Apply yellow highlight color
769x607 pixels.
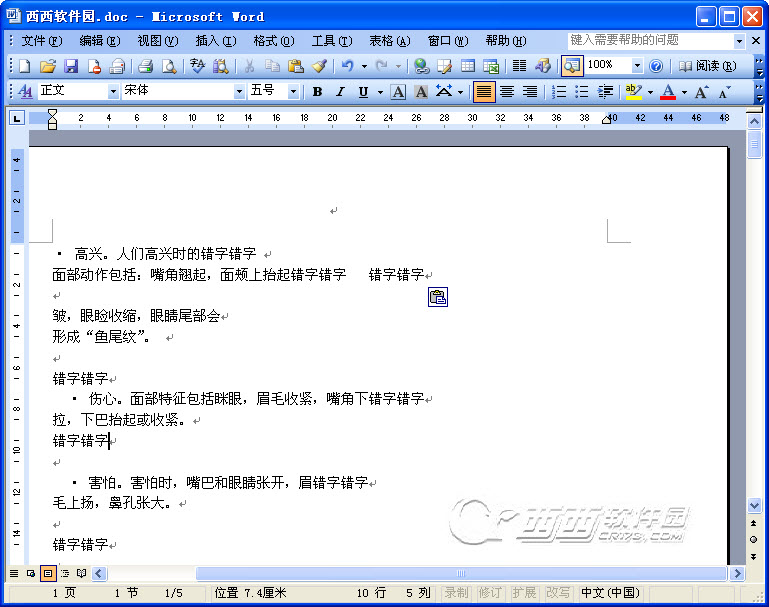pos(634,92)
